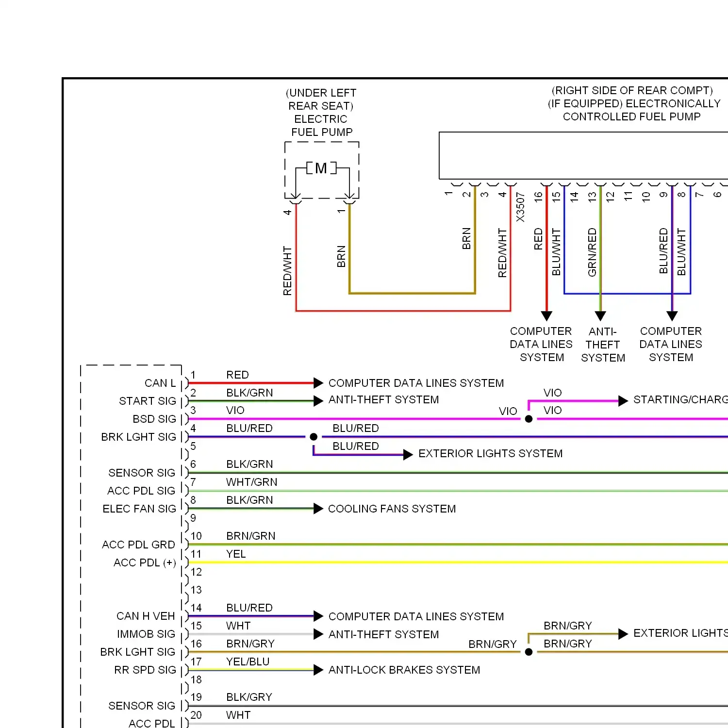This screenshot has width=728, height=728.
Task: Click BLU/RED wire label at pin 14
Action: pyautogui.click(x=249, y=608)
